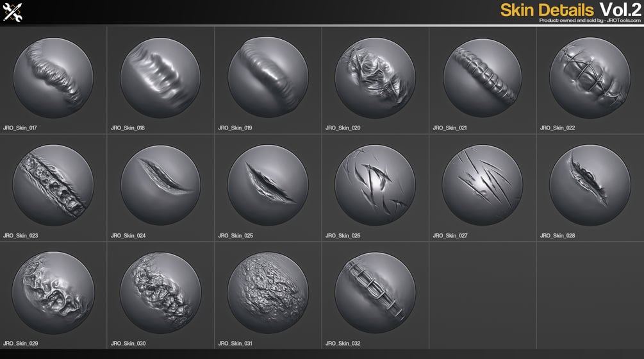
Task: Open the JROTools.com link text
Action: (623, 20)
